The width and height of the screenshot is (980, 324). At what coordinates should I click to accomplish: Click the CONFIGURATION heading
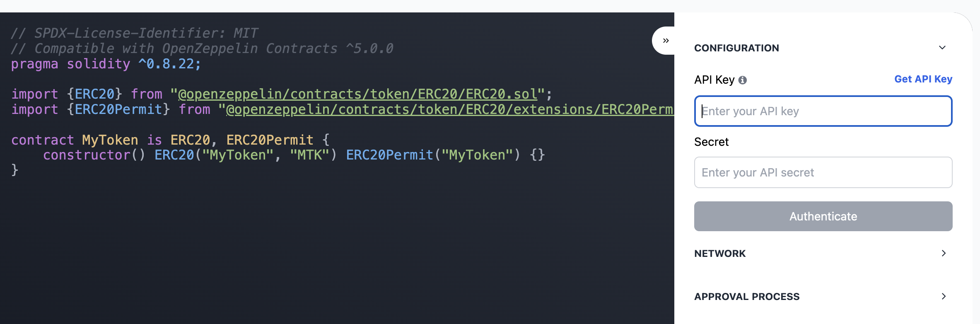tap(736, 48)
